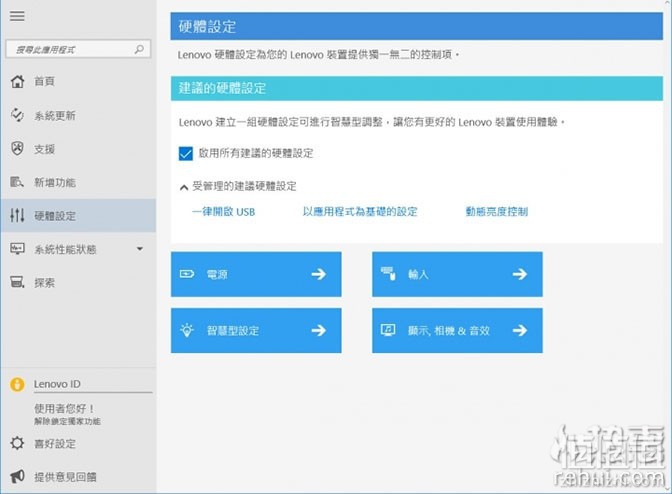Toggle 啟用所有建議的硬體設定 checkbox

tap(186, 153)
